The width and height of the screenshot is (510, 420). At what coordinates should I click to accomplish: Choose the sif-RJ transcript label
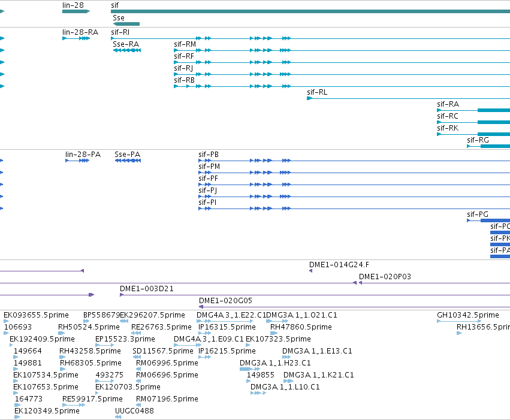[x=183, y=68]
